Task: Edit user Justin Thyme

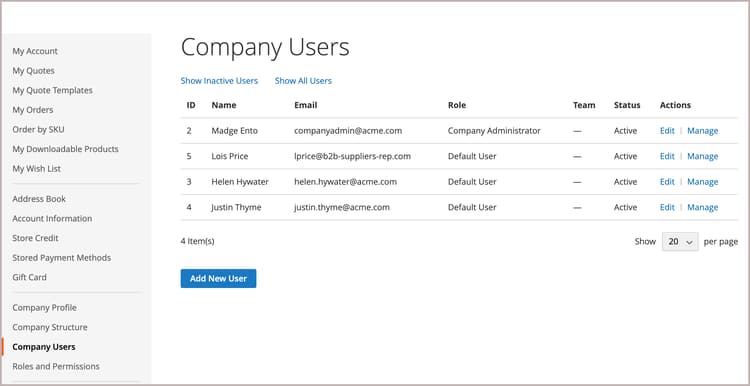Action: (x=667, y=207)
